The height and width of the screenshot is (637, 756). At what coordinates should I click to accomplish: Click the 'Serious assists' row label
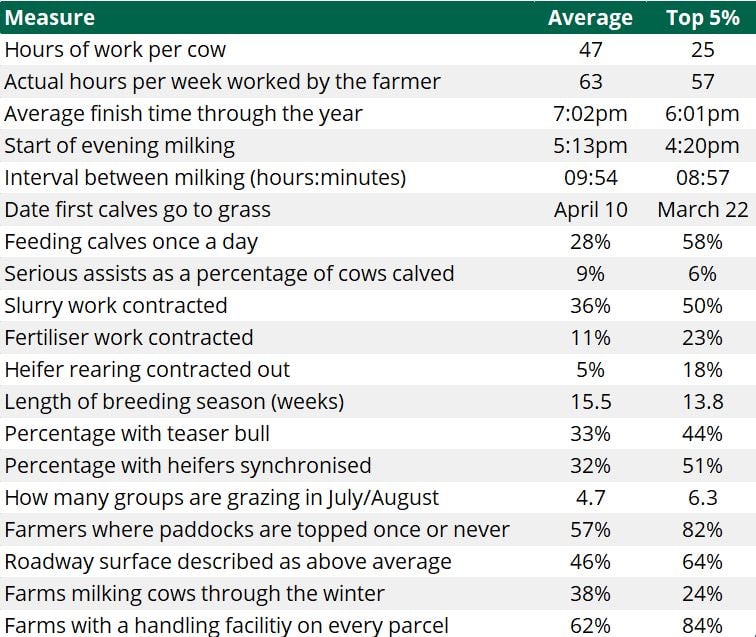[x=229, y=273]
